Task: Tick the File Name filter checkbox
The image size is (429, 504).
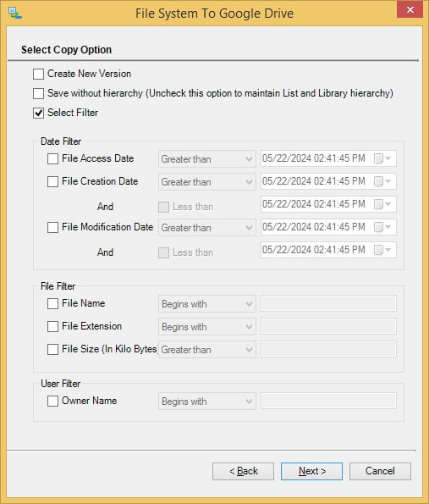Action: tap(52, 303)
